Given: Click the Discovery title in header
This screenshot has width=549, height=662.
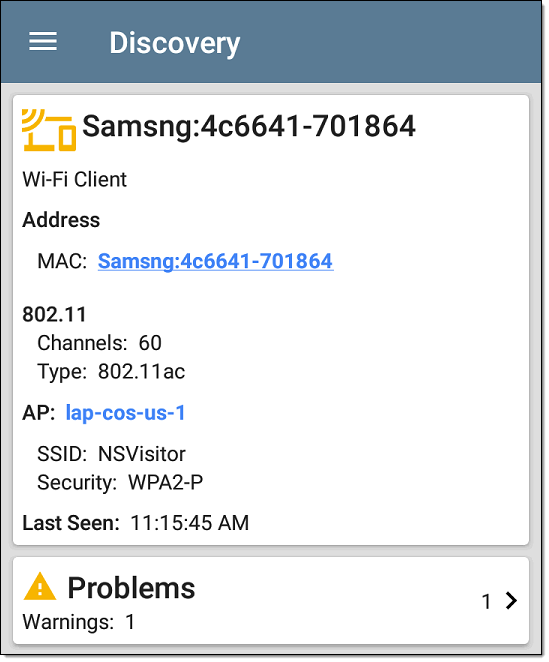Looking at the screenshot, I should [174, 43].
